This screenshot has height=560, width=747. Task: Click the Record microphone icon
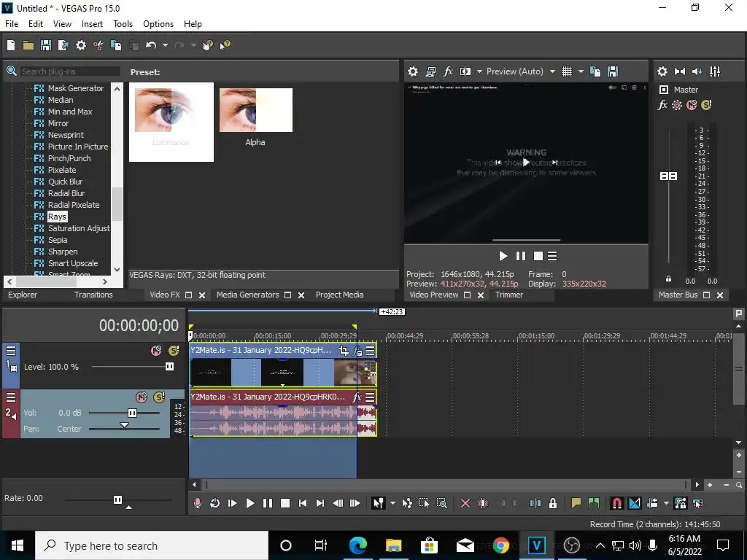[197, 503]
